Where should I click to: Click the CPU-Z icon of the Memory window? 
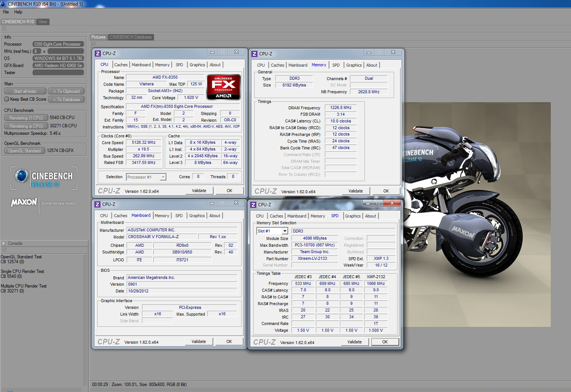(255, 54)
